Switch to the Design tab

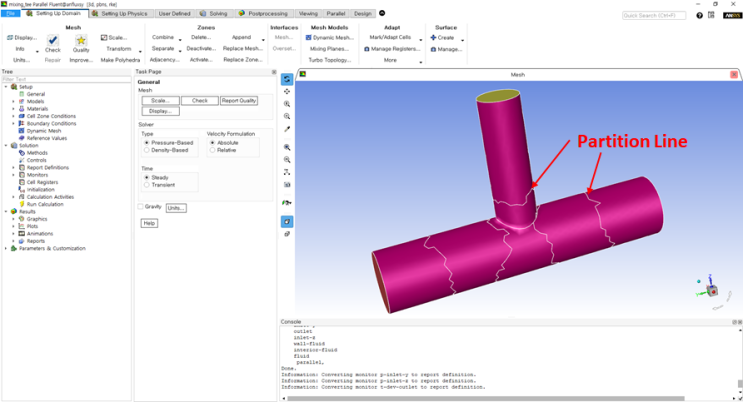363,13
